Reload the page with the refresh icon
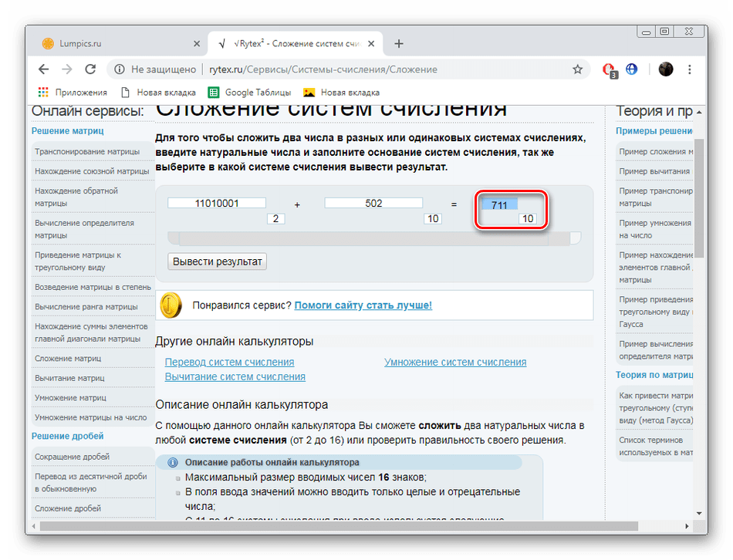This screenshot has width=733, height=560. (x=90, y=69)
